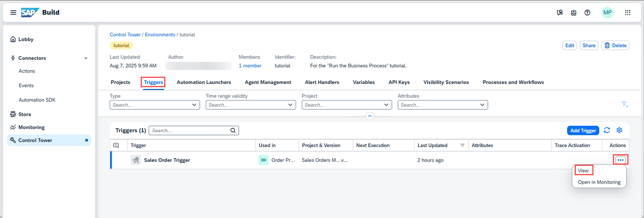Click the yellow tutorial tag
Viewport: 644px width, 218px height.
121,46
